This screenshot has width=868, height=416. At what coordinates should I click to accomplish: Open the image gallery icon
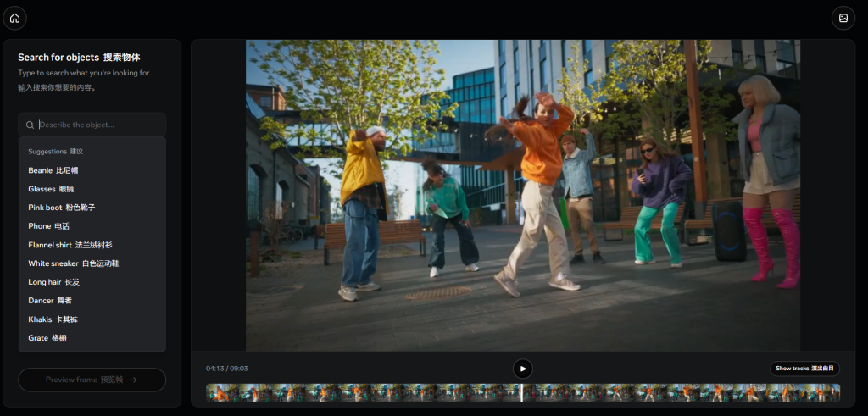pos(843,18)
